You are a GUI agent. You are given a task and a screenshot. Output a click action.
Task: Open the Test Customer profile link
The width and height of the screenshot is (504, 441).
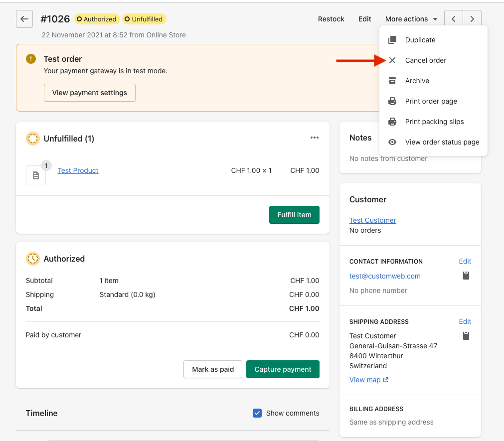click(373, 220)
